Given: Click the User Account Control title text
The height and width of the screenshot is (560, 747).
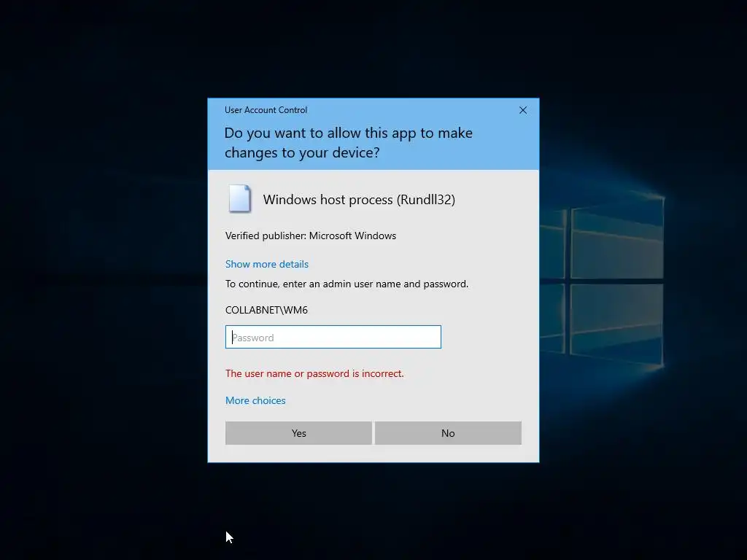Looking at the screenshot, I should (266, 110).
